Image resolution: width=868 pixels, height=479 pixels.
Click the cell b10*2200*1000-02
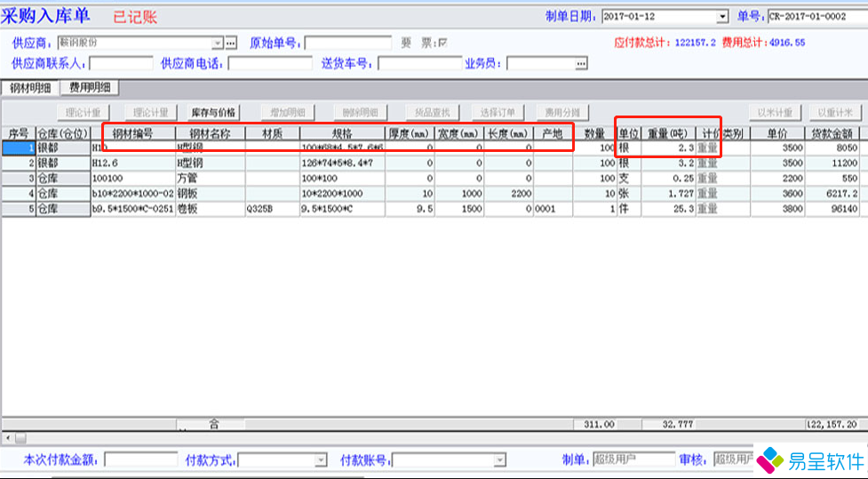click(133, 194)
